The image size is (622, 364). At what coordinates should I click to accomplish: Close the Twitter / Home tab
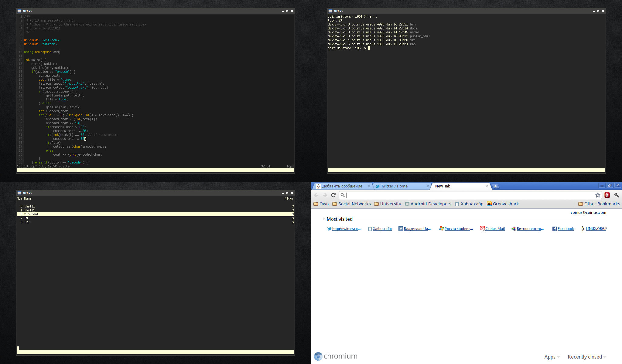coord(428,186)
